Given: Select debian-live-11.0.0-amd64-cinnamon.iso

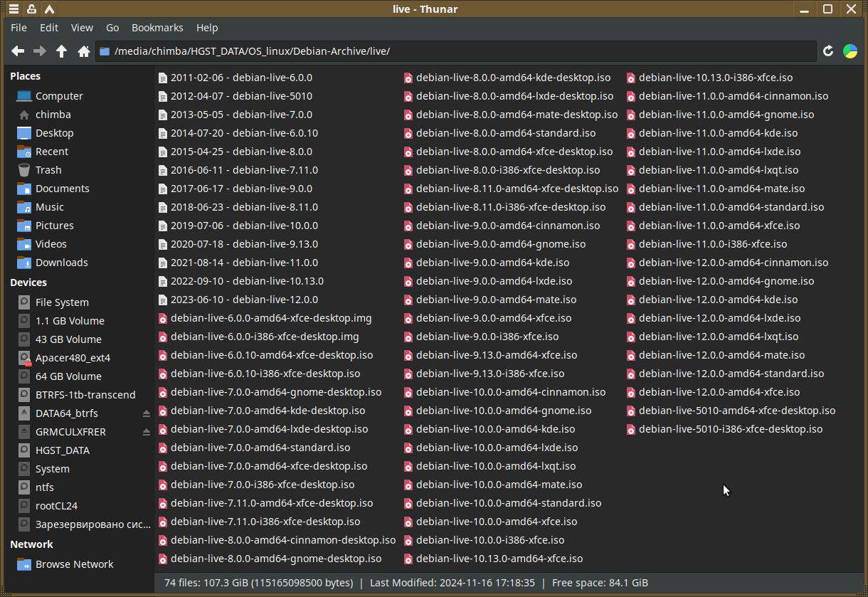Looking at the screenshot, I should 727,96.
